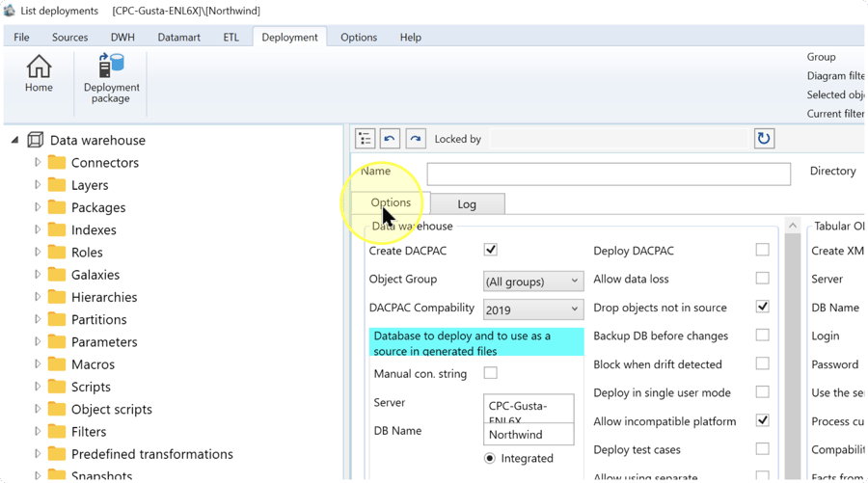Open the File menu
The height and width of the screenshot is (483, 868).
coord(21,37)
